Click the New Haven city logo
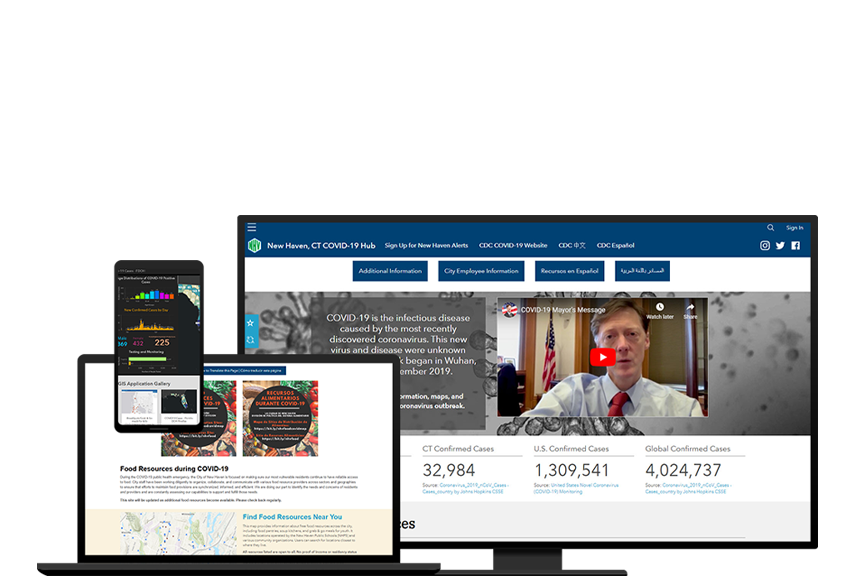864x576 pixels. point(255,245)
